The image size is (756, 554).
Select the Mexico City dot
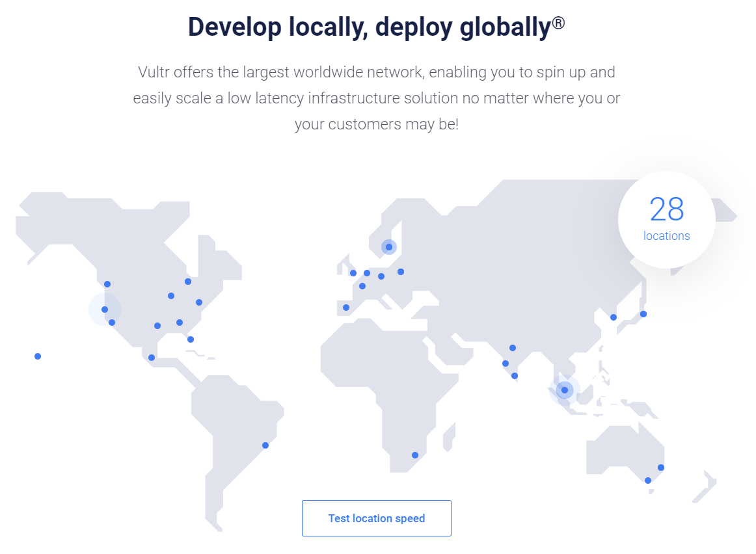(x=152, y=358)
